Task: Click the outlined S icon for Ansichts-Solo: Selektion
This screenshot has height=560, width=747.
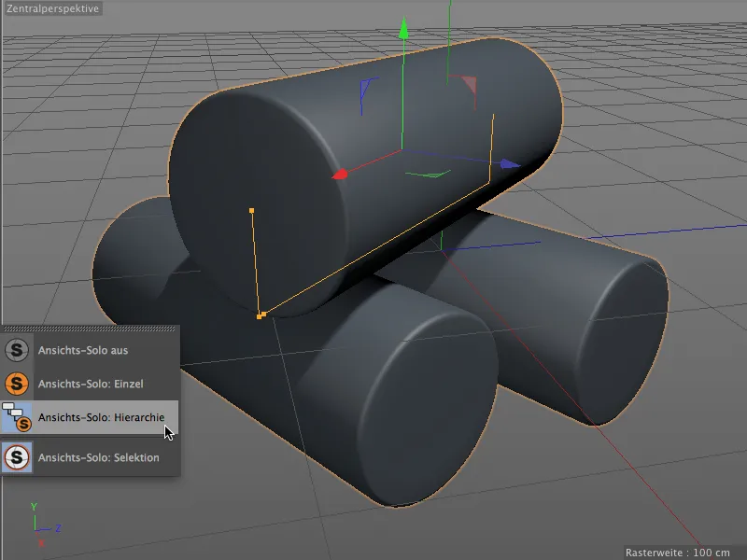Action: tap(17, 459)
